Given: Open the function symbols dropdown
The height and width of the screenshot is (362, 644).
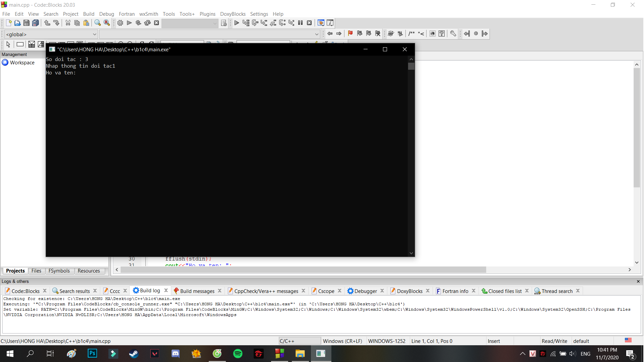Looking at the screenshot, I should [316, 34].
